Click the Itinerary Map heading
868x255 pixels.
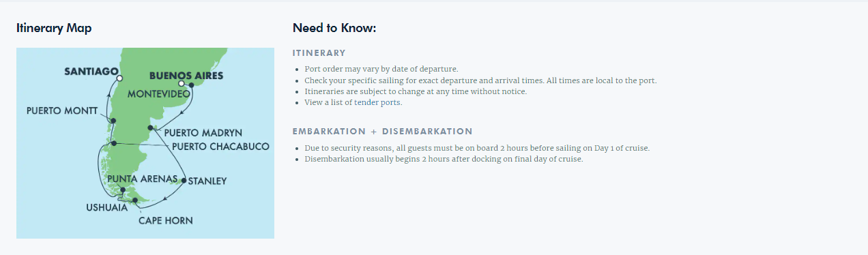click(x=54, y=28)
